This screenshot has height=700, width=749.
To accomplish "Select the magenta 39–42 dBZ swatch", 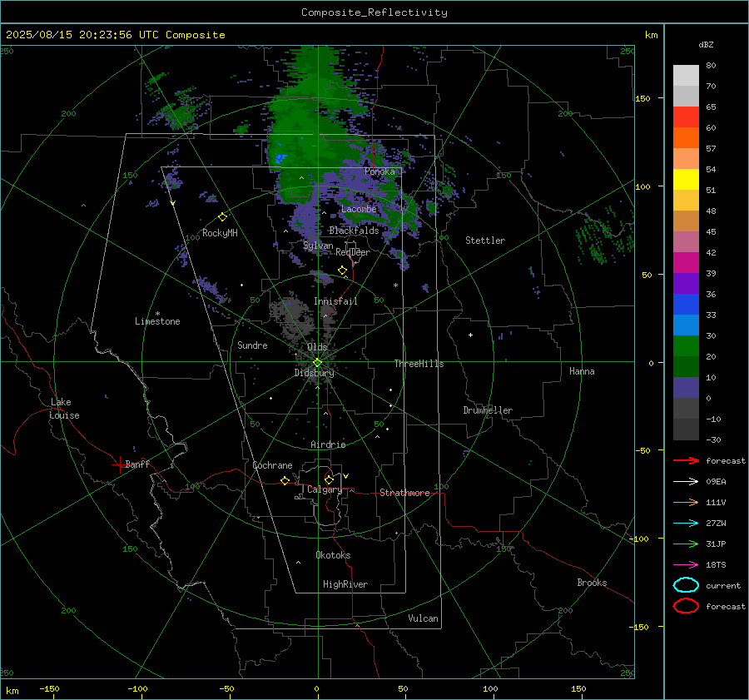I will [686, 263].
